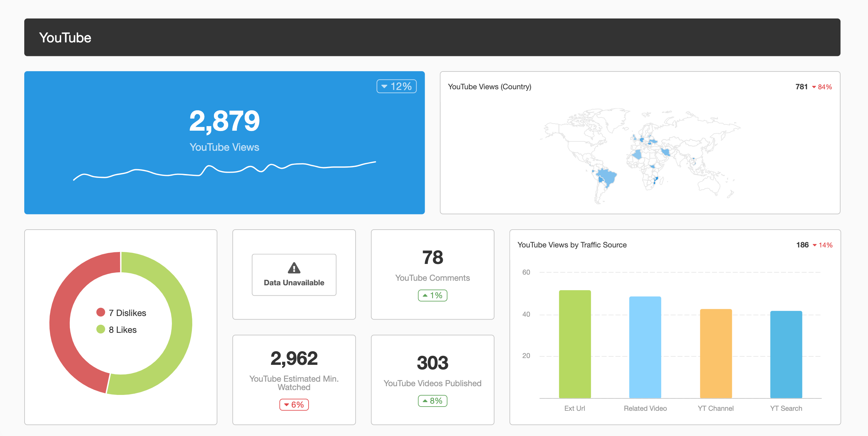Click the 60 y-axis label

coord(526,272)
